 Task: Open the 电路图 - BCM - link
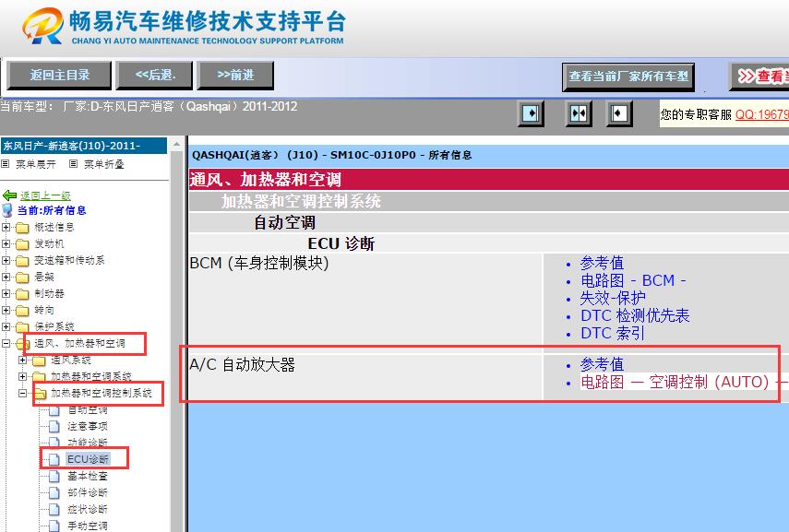633,280
